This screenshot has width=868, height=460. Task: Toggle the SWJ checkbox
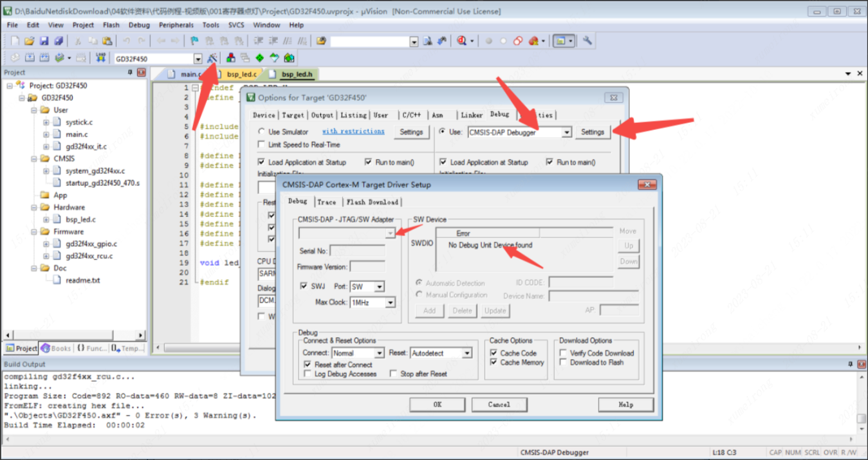(x=304, y=286)
